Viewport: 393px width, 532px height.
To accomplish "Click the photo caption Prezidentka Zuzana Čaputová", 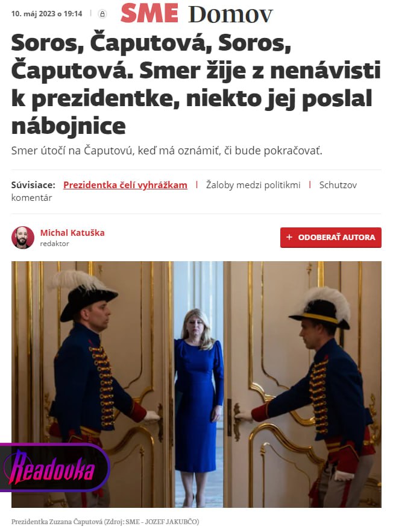I will 105,522.
